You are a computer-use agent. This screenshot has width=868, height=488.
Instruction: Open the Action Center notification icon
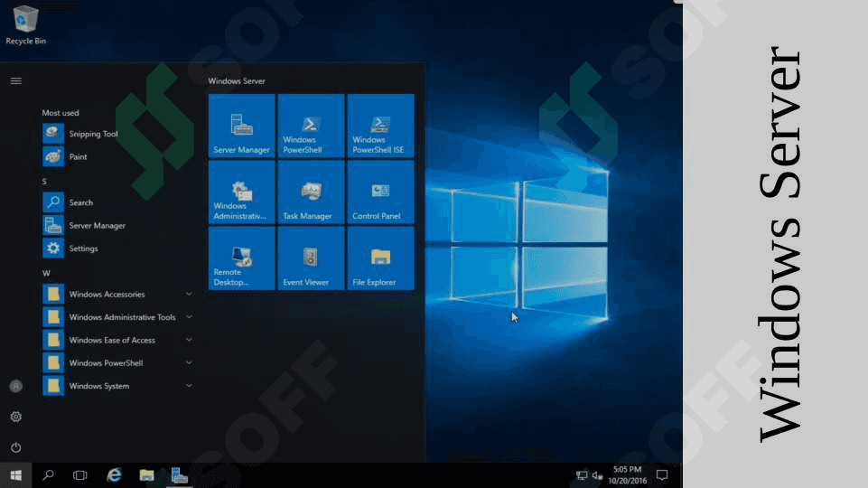point(662,475)
